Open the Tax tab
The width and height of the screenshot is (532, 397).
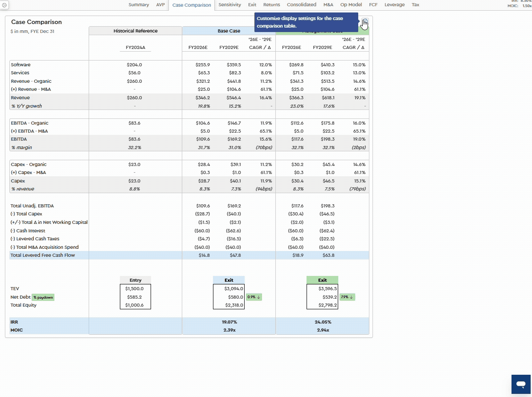pos(415,5)
